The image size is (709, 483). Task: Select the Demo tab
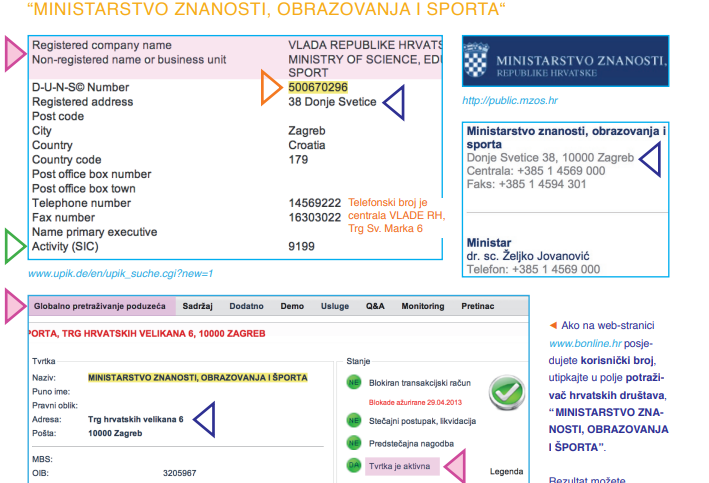click(292, 306)
